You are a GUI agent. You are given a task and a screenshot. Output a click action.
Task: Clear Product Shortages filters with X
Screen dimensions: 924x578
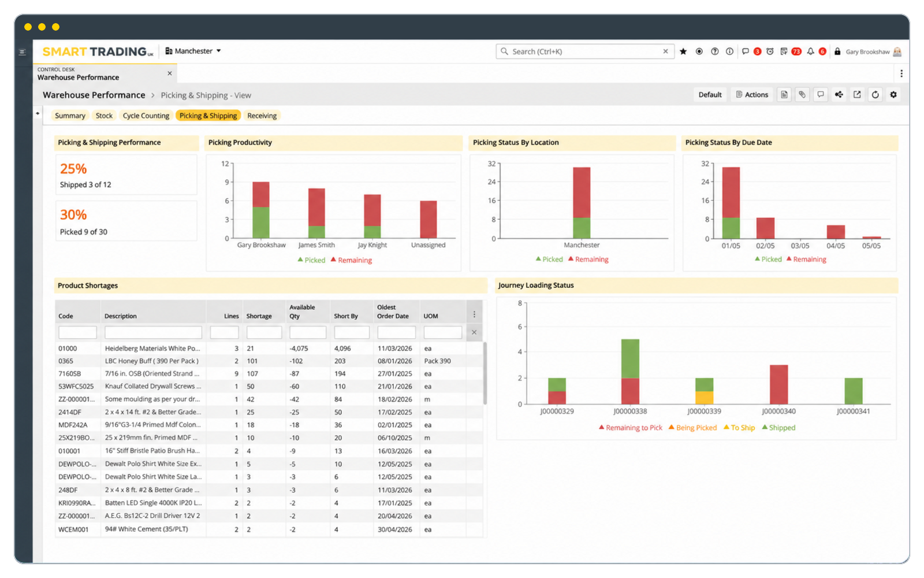[474, 332]
